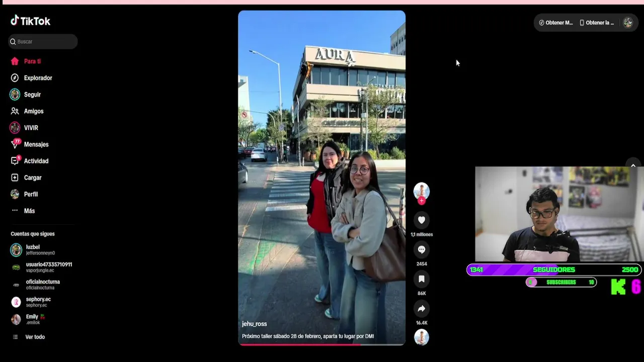
Task: Click the Para ti home icon
Action: 15,61
